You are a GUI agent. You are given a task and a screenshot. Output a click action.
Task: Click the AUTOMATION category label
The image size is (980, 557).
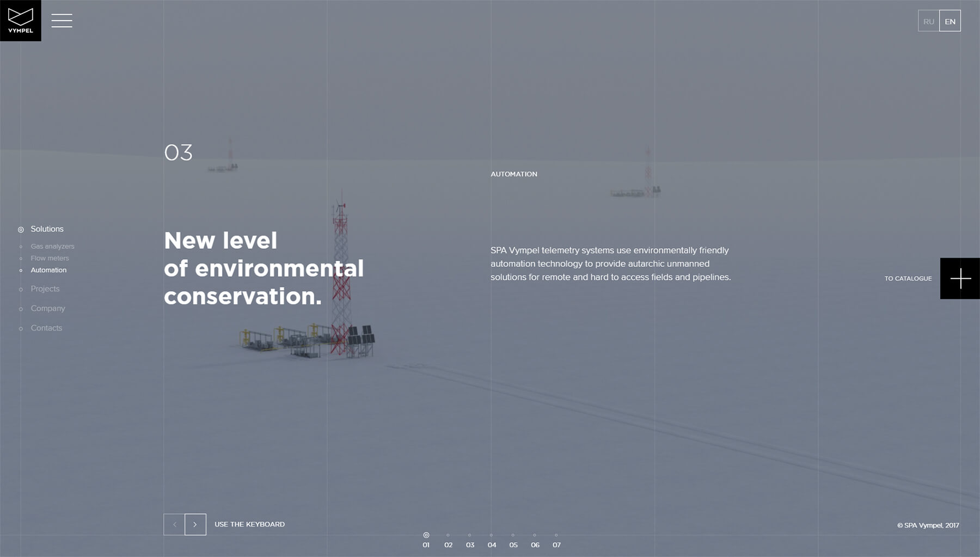point(514,174)
